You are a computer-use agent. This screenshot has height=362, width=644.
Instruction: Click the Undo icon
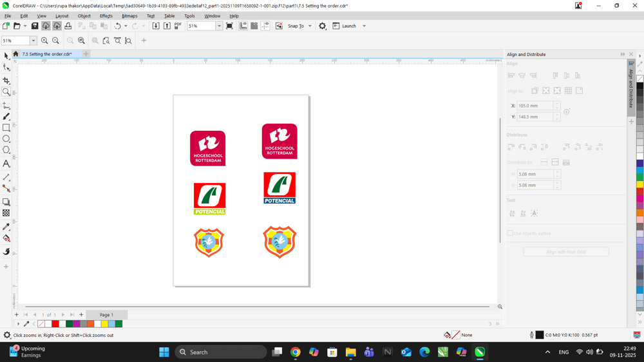pyautogui.click(x=118, y=26)
